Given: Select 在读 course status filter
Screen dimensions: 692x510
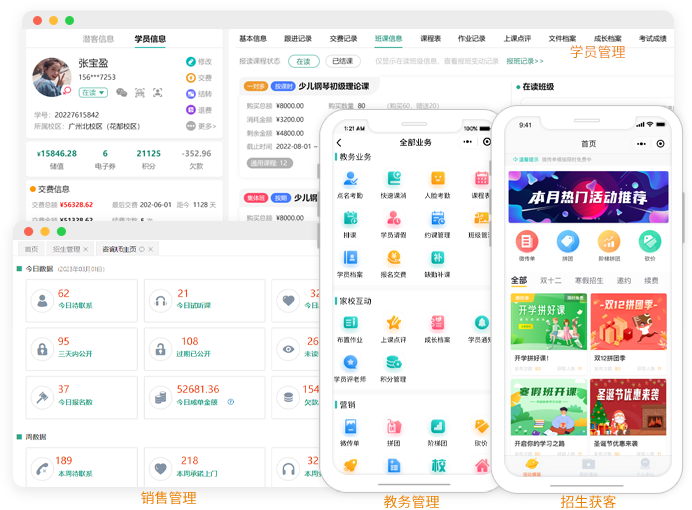Looking at the screenshot, I should (x=304, y=61).
